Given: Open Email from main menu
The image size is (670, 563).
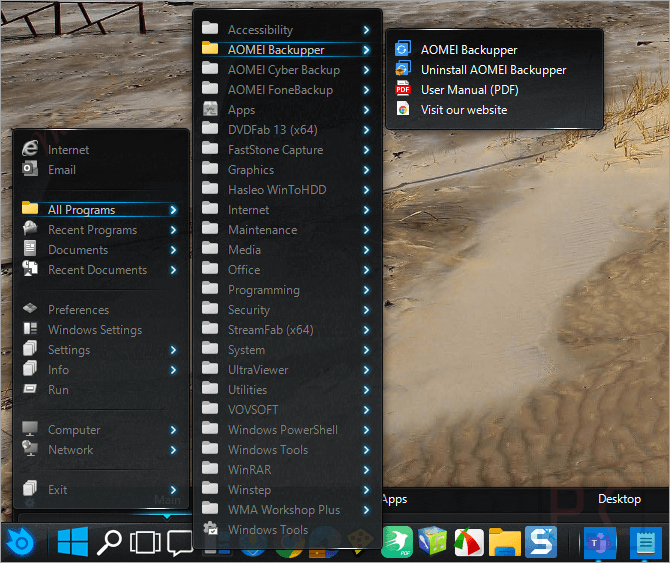Looking at the screenshot, I should tap(62, 170).
